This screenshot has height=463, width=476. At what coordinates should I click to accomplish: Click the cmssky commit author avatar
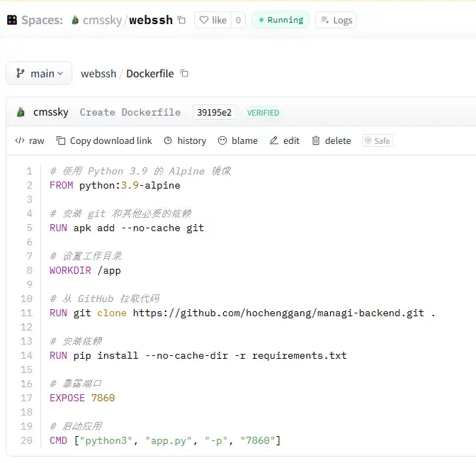(21, 112)
